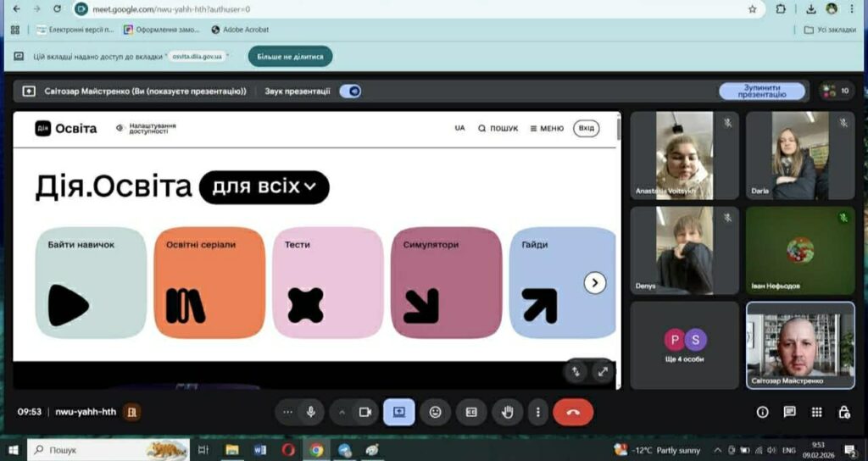This screenshot has height=461, width=868.
Task: Open ПОШУК search on the site
Action: point(498,129)
